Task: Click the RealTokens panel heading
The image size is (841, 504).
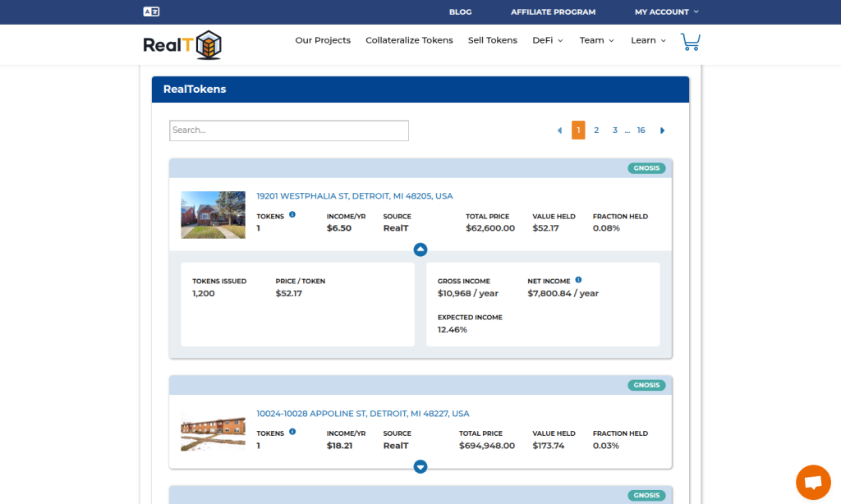Action: [x=195, y=89]
